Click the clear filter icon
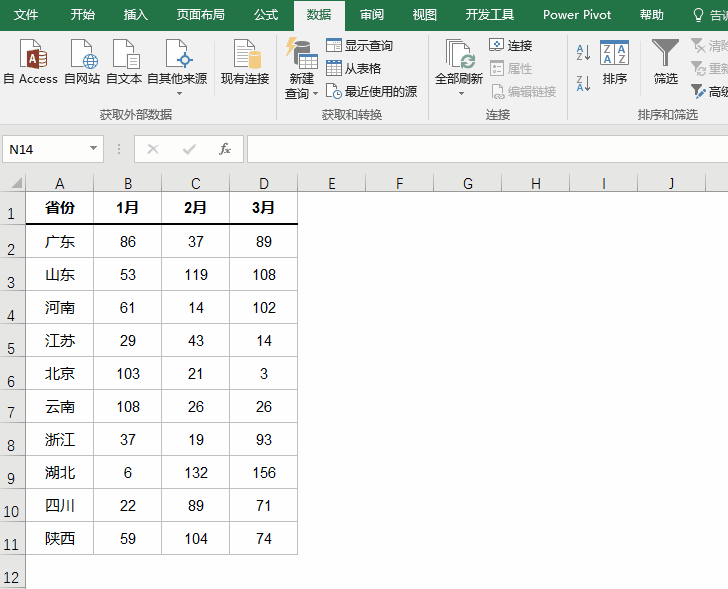Screen dimensions: 728x589 [x=698, y=45]
